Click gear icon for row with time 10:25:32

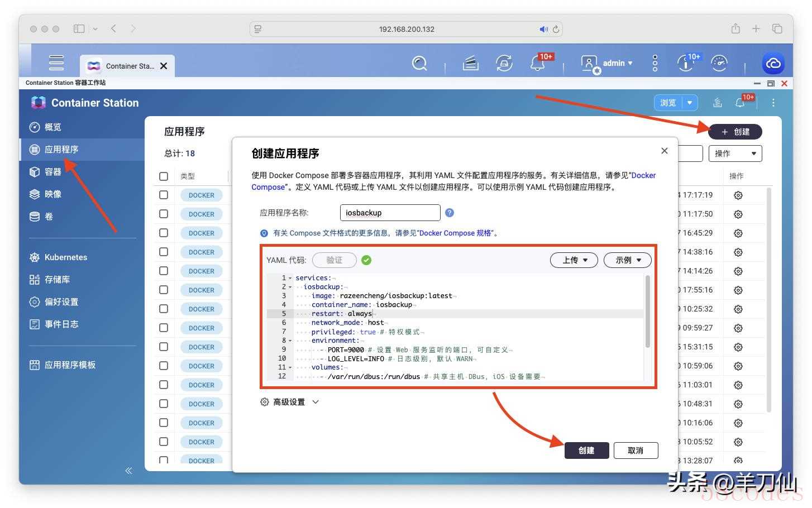(x=738, y=309)
